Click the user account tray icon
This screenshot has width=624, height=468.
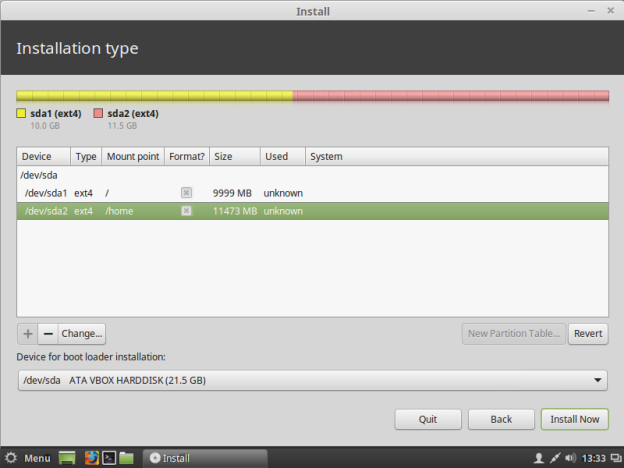point(538,458)
